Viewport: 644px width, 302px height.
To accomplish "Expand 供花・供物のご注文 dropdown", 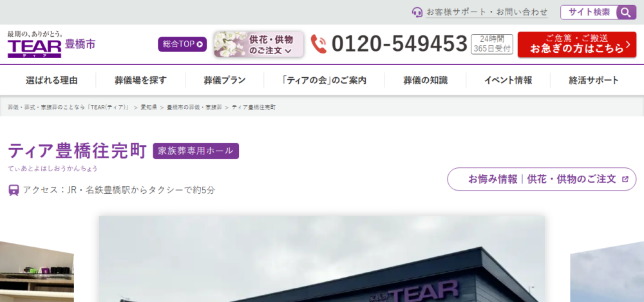I will point(259,44).
